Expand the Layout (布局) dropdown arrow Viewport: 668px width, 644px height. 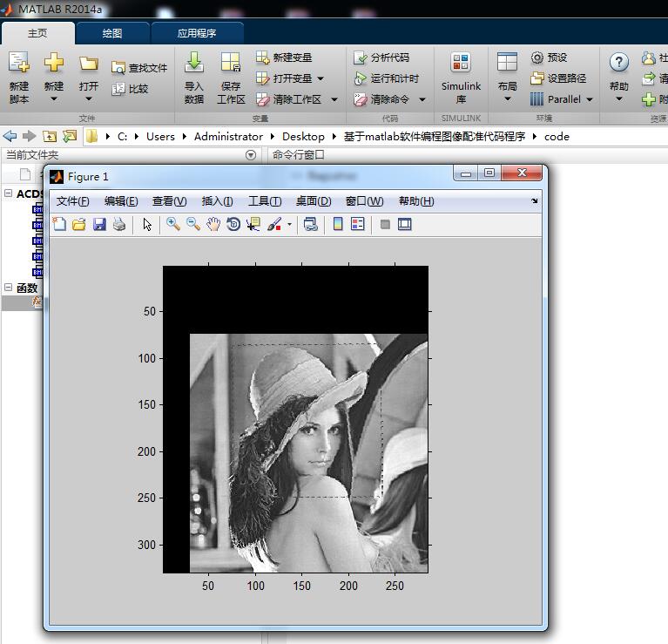tap(507, 98)
